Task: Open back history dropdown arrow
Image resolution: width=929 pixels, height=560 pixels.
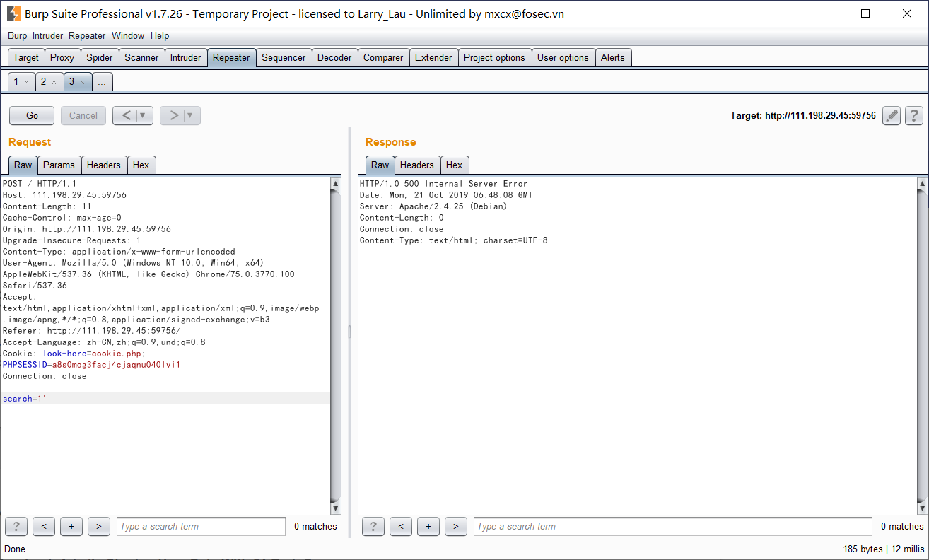Action: (144, 115)
